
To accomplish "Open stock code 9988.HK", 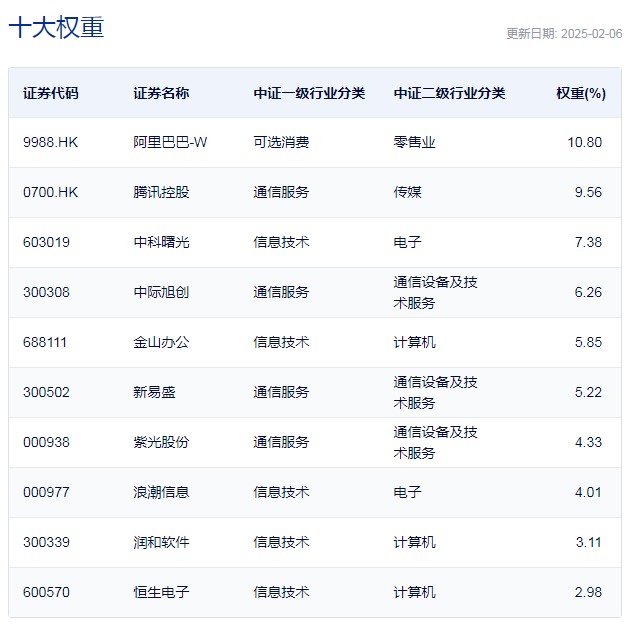I will (50, 142).
